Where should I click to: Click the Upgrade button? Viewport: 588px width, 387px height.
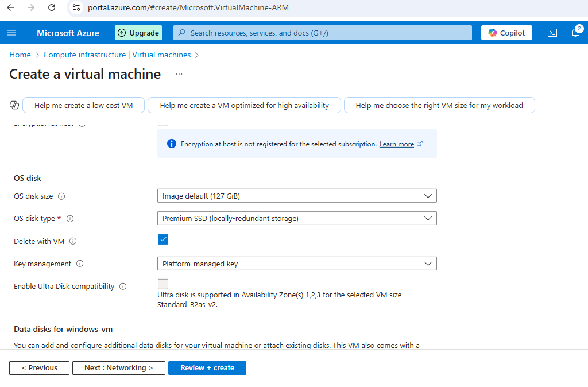point(138,33)
